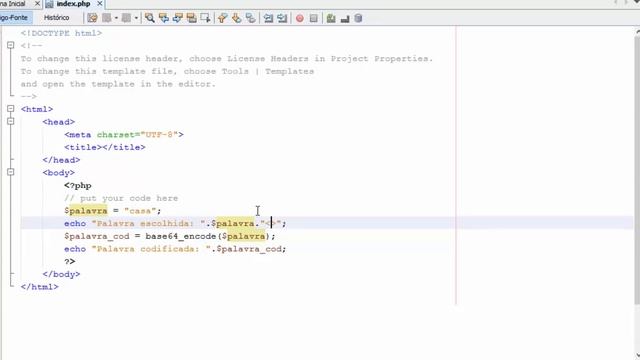The height and width of the screenshot is (360, 640).
Task: Click the Find Next Occurrence icon
Action: pos(178,18)
